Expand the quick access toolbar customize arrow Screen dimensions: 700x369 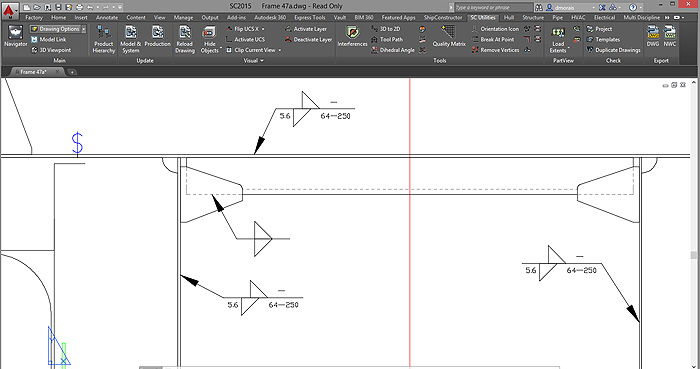click(120, 8)
